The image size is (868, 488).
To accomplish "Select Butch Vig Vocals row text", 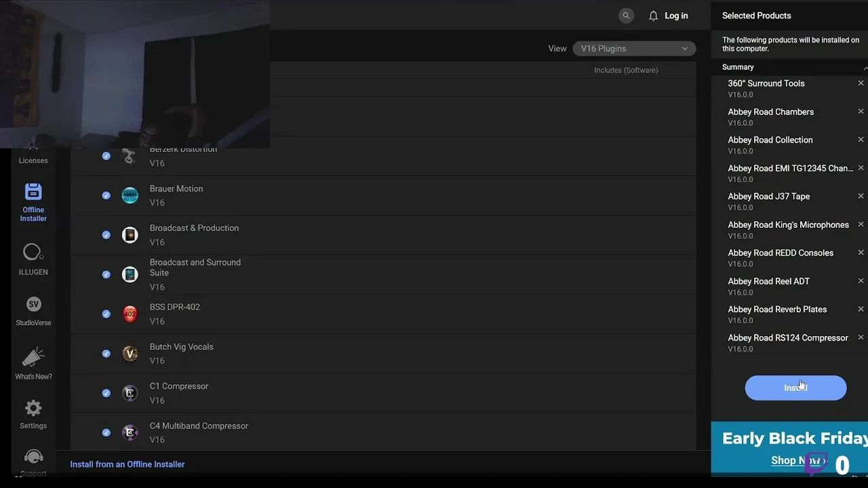I will click(181, 346).
